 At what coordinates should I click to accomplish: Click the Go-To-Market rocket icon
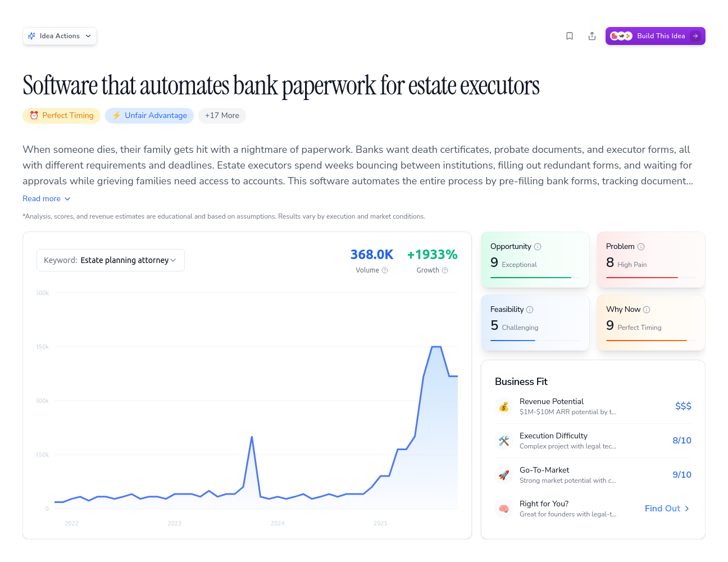coord(504,474)
